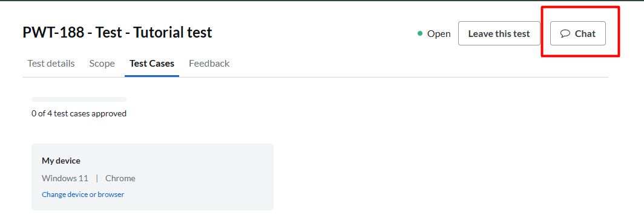
Task: Click the My device card heading
Action: click(x=61, y=161)
